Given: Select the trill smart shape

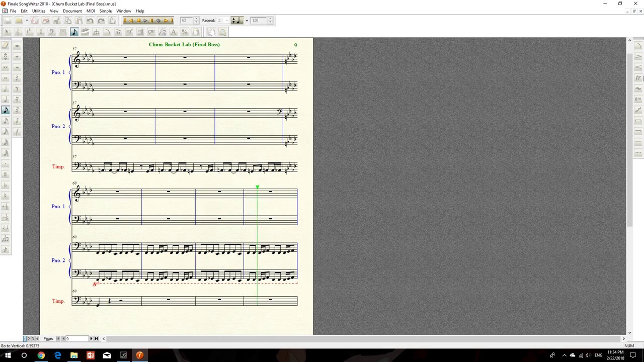Looking at the screenshot, I should (x=638, y=78).
